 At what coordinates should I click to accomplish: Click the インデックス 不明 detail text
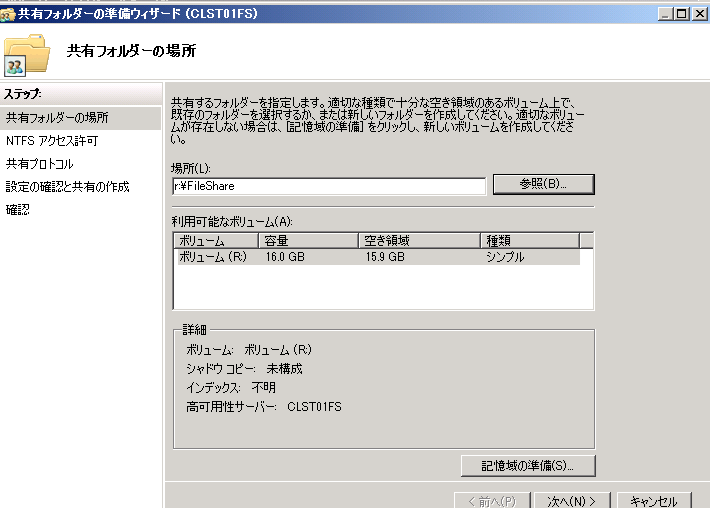(x=231, y=388)
